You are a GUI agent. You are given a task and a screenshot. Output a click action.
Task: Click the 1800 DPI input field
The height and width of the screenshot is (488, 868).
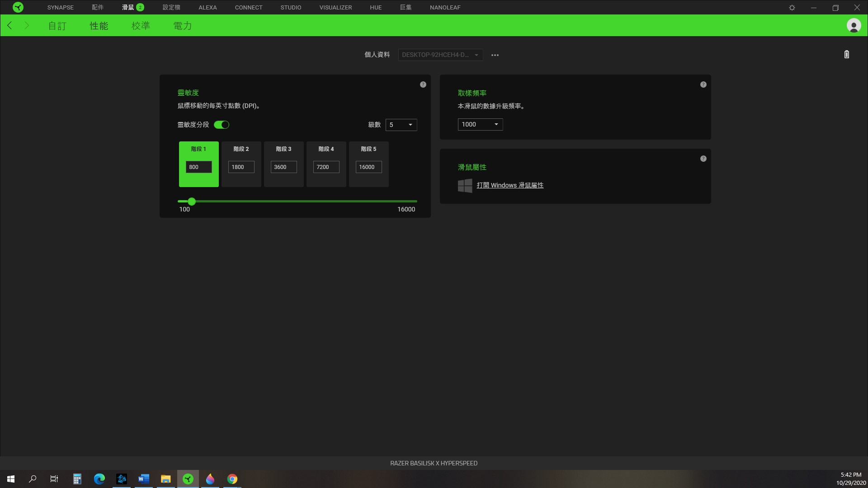[x=241, y=167]
